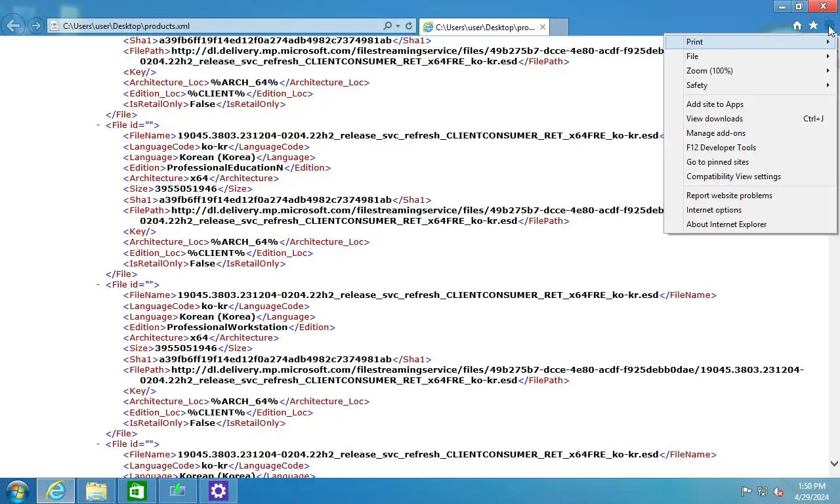
Task: Open Action Center flag in tray
Action: [x=746, y=492]
